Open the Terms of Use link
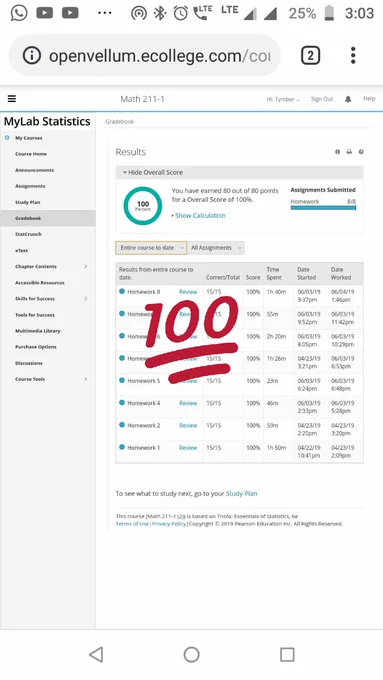 (x=132, y=524)
